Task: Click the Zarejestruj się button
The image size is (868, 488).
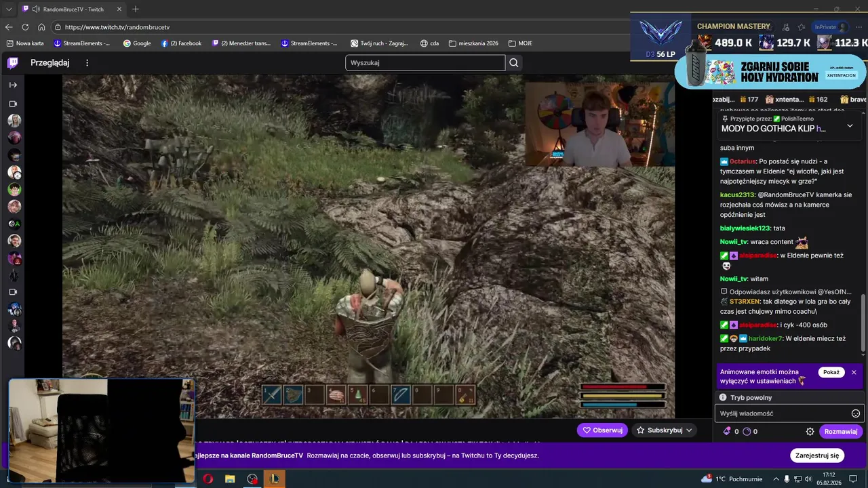Action: (x=817, y=455)
